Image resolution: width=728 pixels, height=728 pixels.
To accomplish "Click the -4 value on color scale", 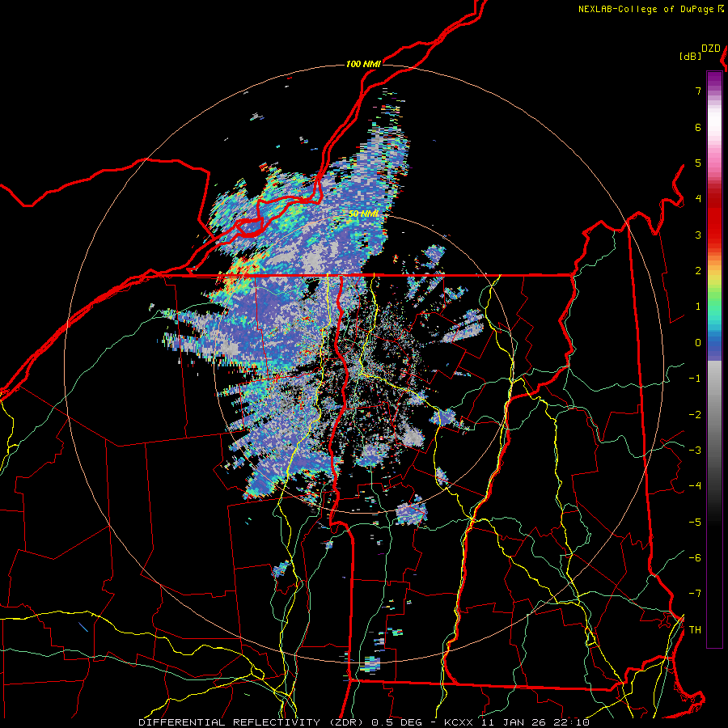I will (695, 486).
